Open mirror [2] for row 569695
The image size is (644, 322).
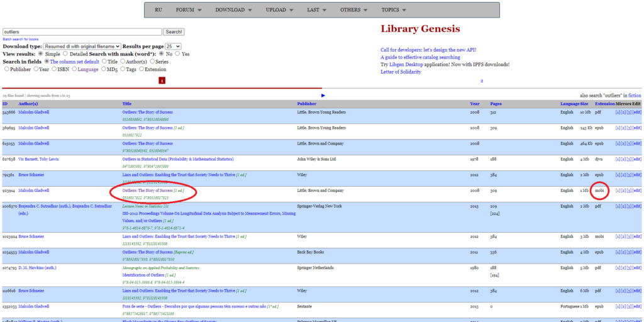coord(623,128)
